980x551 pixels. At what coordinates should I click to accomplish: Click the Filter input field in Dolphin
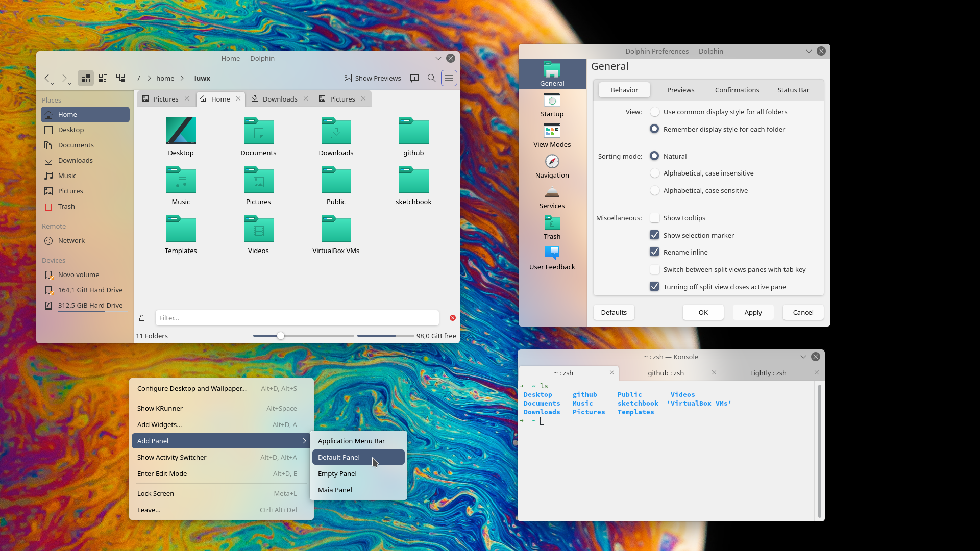(x=296, y=318)
